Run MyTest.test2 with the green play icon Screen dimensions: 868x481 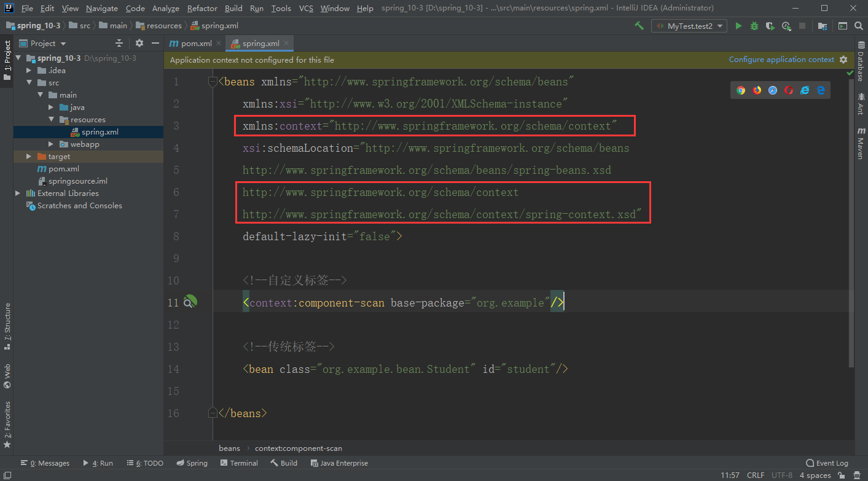coord(738,26)
